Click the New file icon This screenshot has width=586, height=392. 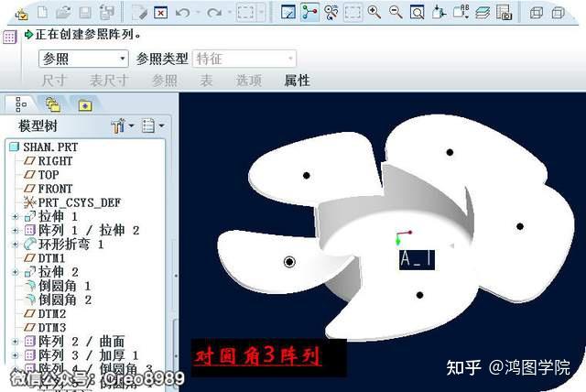pos(42,13)
